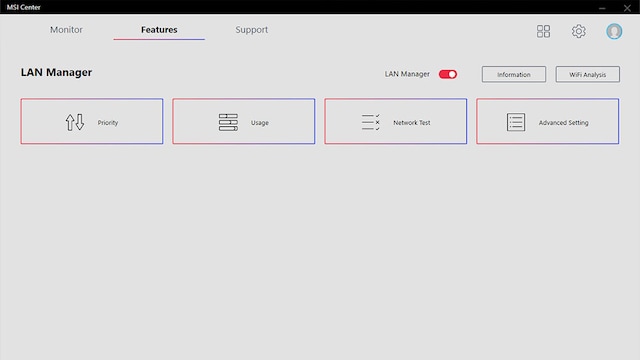Open the apps grid icon
The width and height of the screenshot is (640, 360).
543,31
